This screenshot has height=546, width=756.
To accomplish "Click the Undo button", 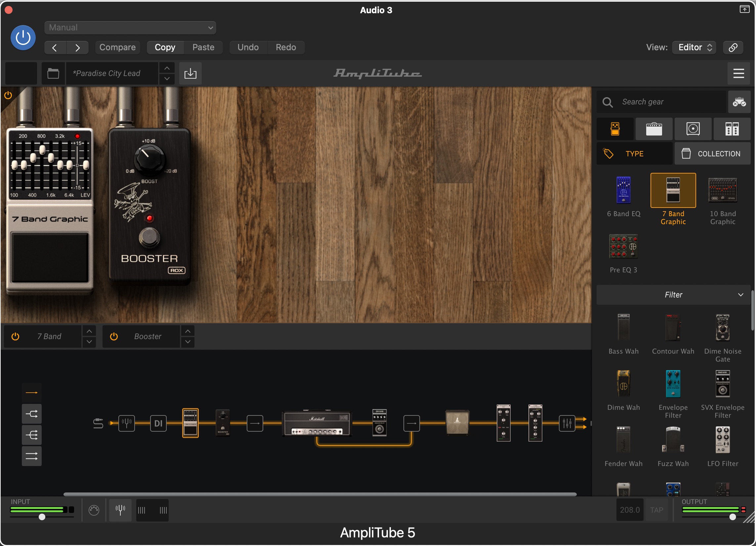I will [248, 47].
